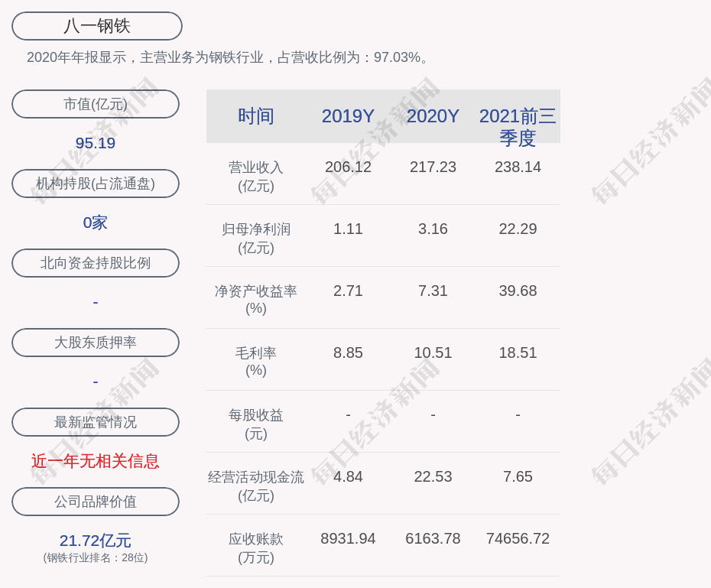Select the 市值(亿元) label button
This screenshot has height=588, width=711.
[96, 104]
